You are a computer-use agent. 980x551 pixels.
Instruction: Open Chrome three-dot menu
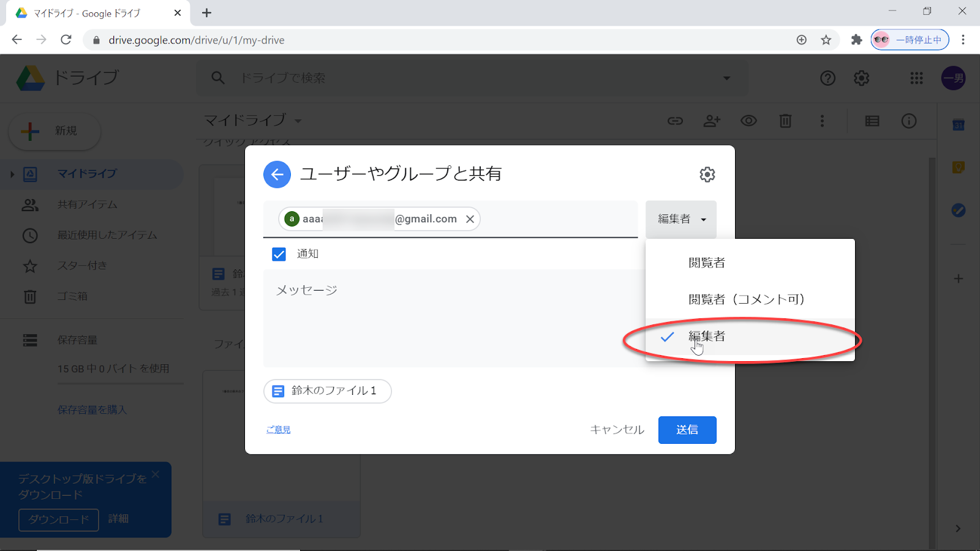963,40
